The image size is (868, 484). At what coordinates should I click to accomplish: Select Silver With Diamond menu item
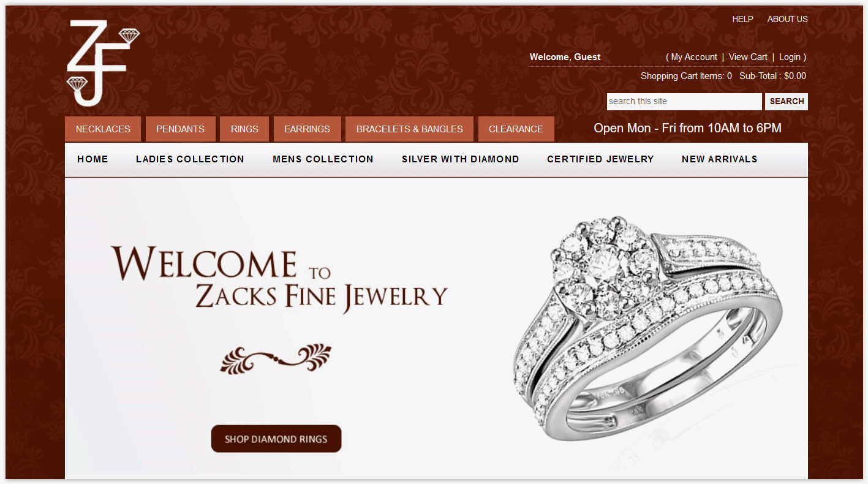[460, 159]
